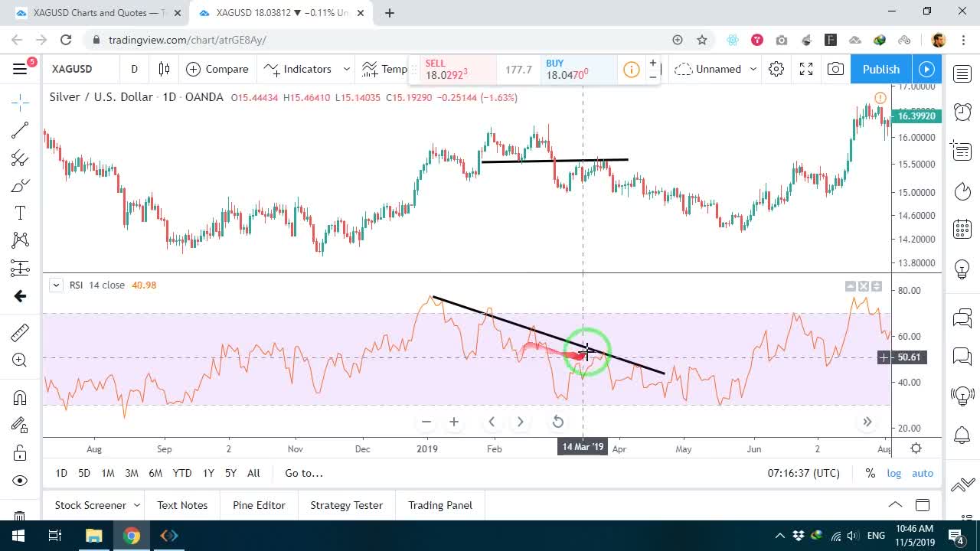Open the D timeframe interval selector
Screen dimensions: 980x551
point(134,69)
